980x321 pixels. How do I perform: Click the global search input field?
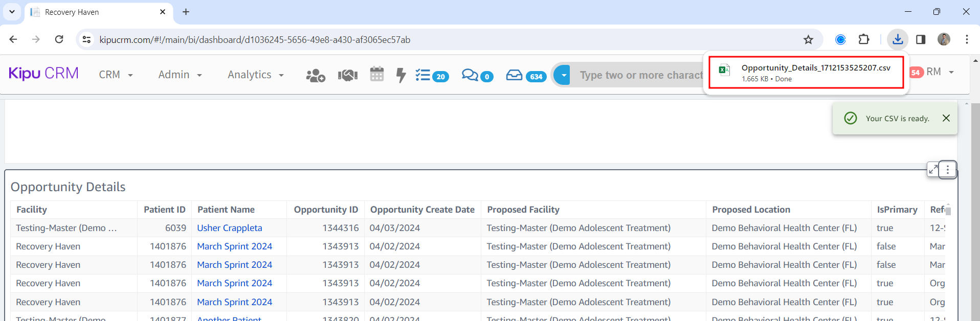(x=639, y=75)
